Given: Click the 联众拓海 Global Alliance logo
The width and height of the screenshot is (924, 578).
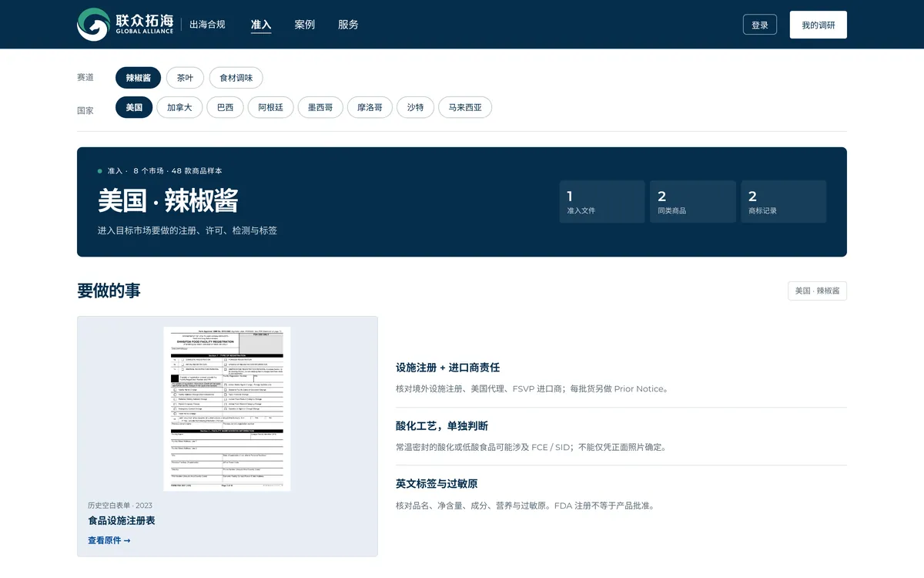Looking at the screenshot, I should click(x=125, y=25).
